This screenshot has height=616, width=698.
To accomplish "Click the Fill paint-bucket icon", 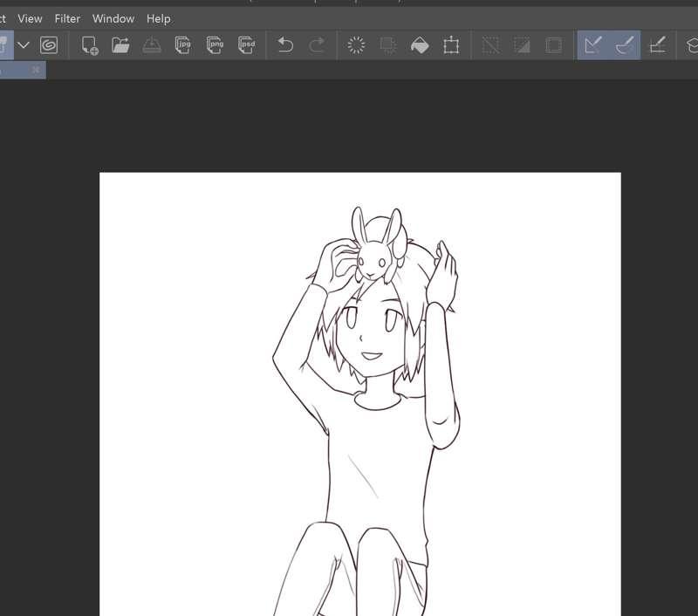I will tap(420, 45).
